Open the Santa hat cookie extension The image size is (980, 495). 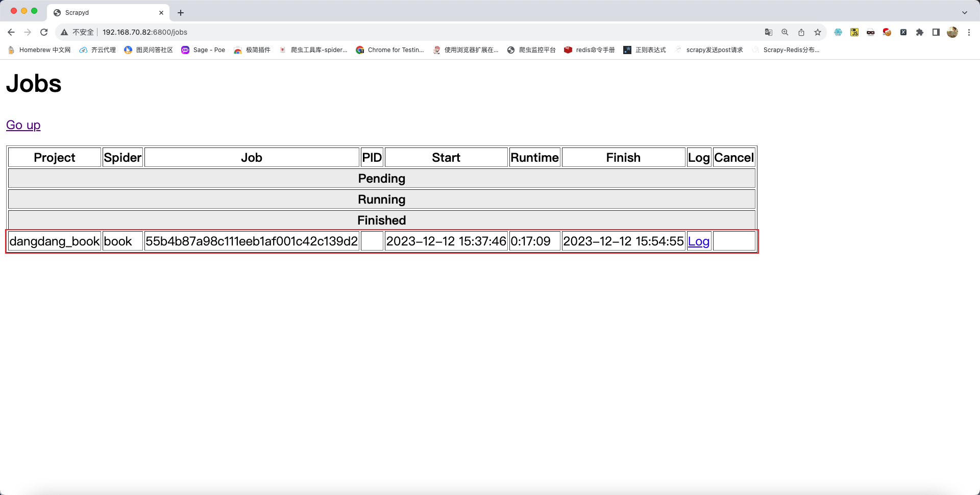[887, 32]
